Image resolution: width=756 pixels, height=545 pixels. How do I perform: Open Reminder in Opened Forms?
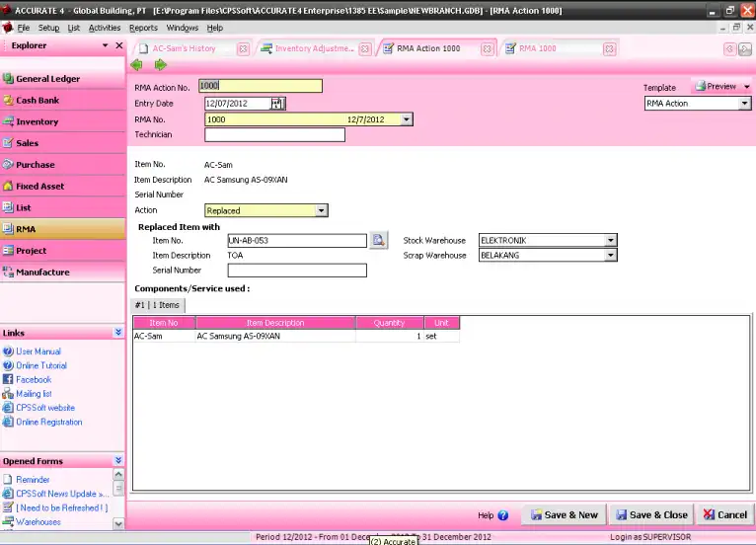[33, 480]
